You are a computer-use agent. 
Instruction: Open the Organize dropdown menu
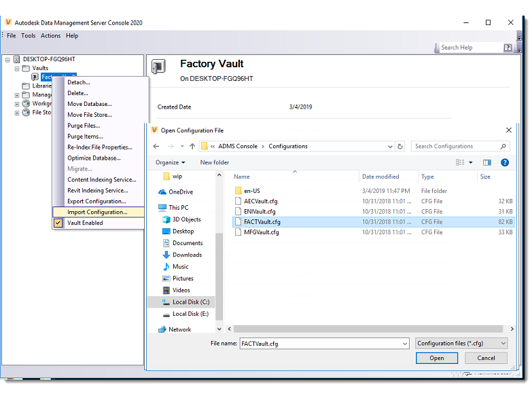pos(171,162)
